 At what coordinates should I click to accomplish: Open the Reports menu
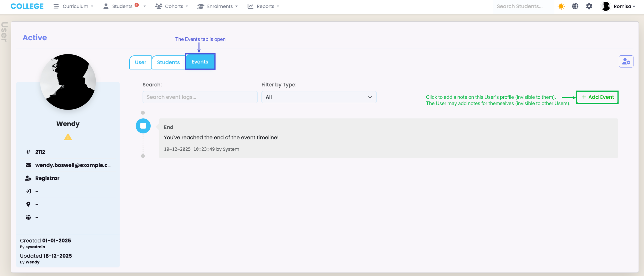(263, 6)
